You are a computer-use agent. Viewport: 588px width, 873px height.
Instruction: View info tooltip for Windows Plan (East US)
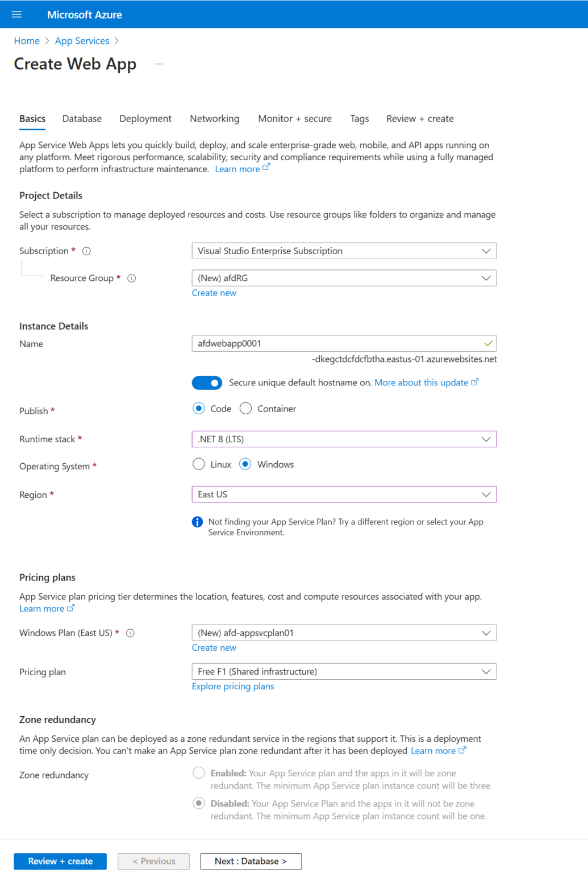tap(130, 633)
